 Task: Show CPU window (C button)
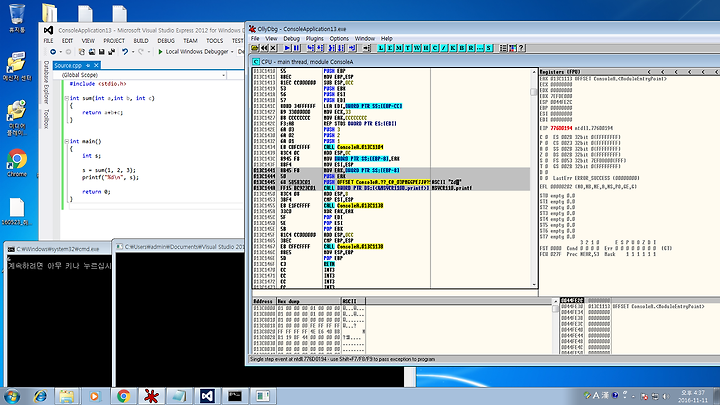click(x=435, y=48)
